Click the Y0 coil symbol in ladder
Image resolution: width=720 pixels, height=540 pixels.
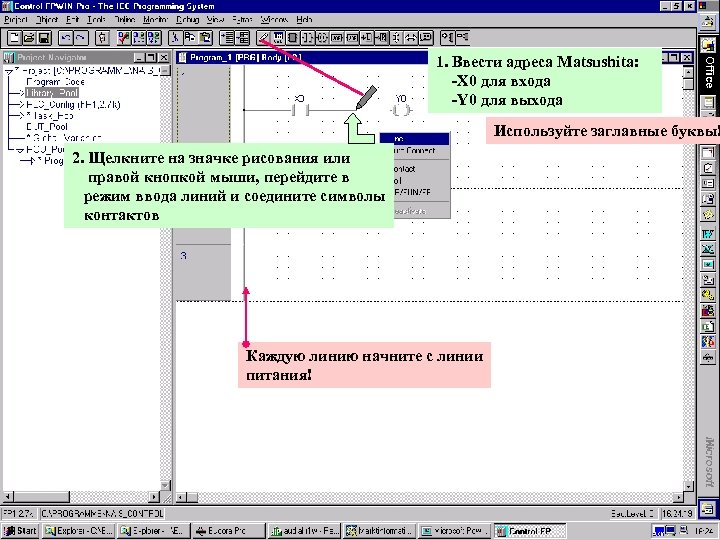401,110
